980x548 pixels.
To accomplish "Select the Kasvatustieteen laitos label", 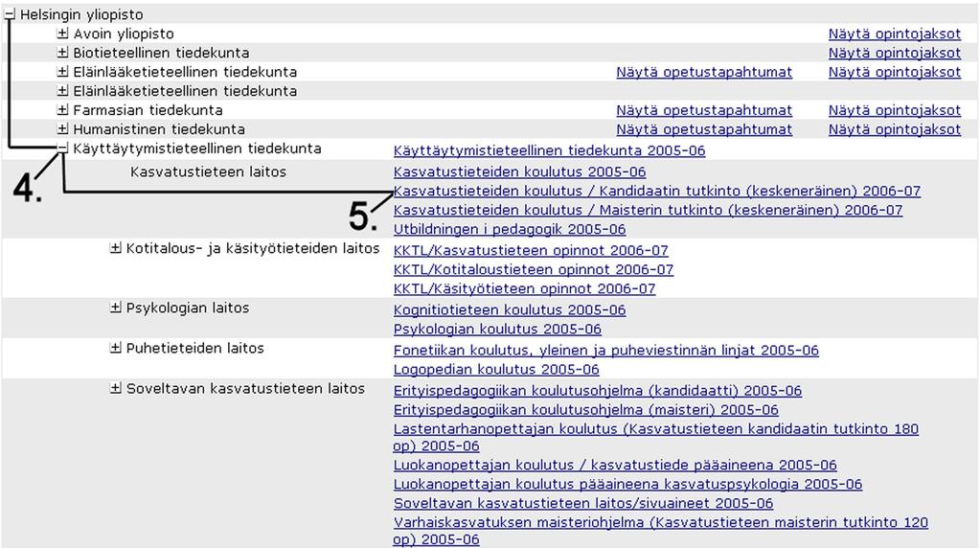I will click(208, 171).
